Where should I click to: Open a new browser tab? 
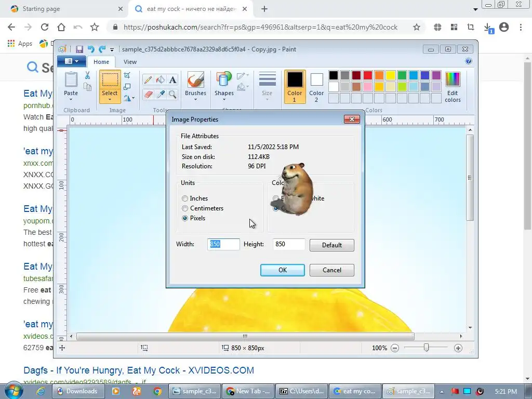coord(264,9)
